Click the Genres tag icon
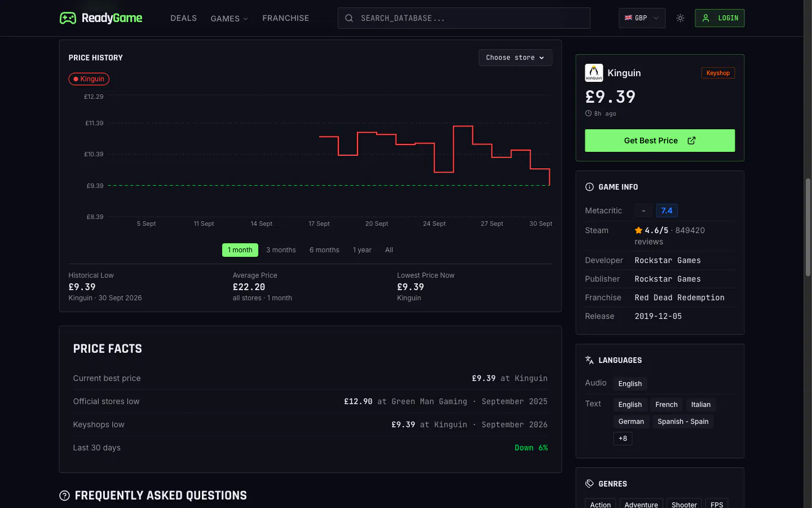Viewport: 812px width, 508px height. (589, 484)
